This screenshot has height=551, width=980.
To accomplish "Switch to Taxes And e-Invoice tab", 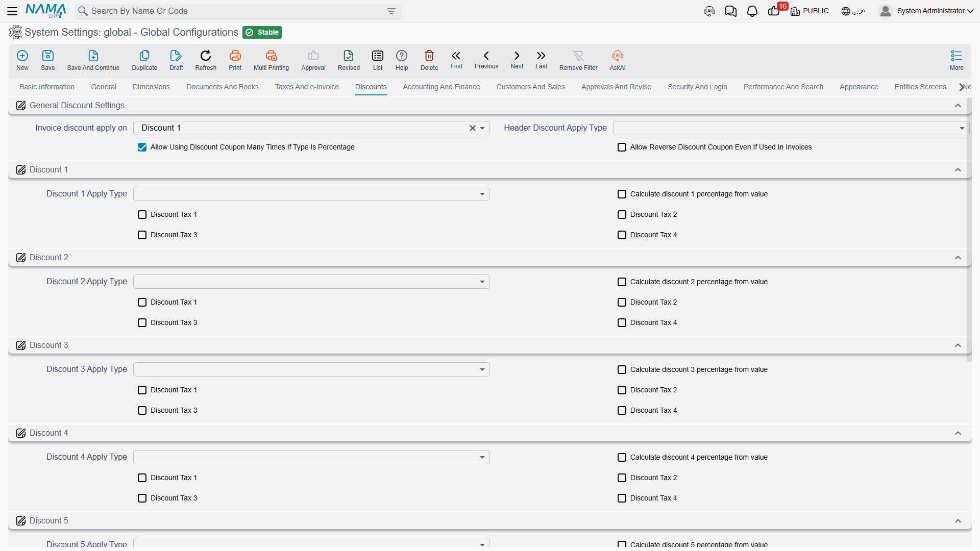I will pyautogui.click(x=307, y=87).
